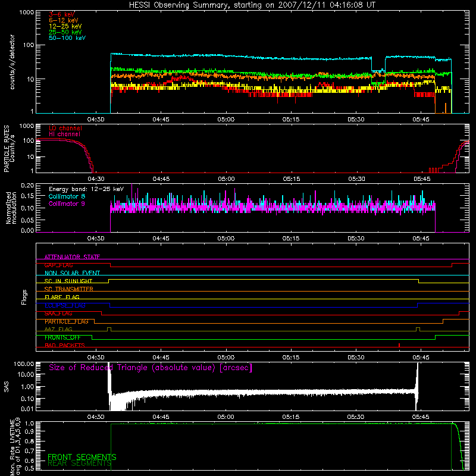Click the 100.00 tick on the SAS axis
The image size is (476, 476).
(x=24, y=364)
